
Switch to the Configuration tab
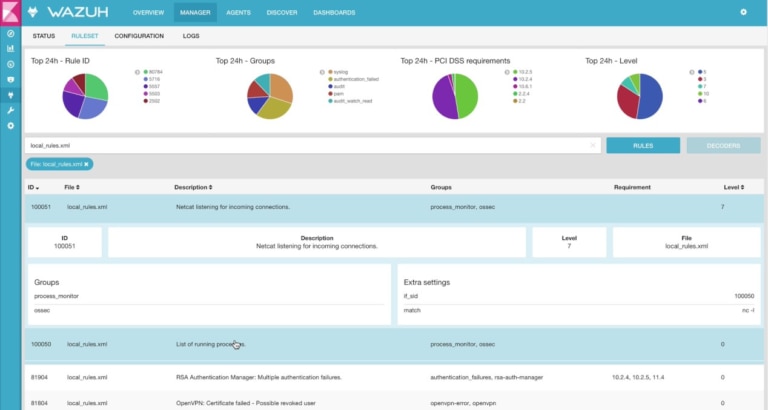(x=139, y=35)
